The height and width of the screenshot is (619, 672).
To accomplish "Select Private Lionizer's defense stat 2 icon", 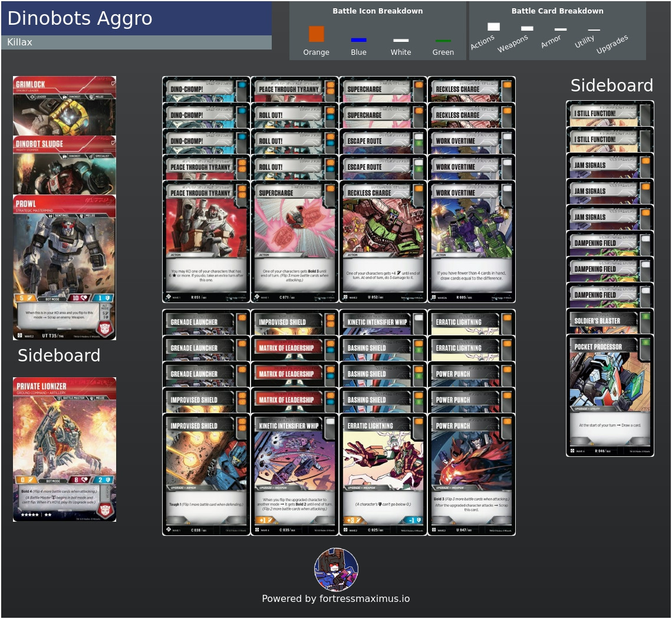I will (103, 480).
